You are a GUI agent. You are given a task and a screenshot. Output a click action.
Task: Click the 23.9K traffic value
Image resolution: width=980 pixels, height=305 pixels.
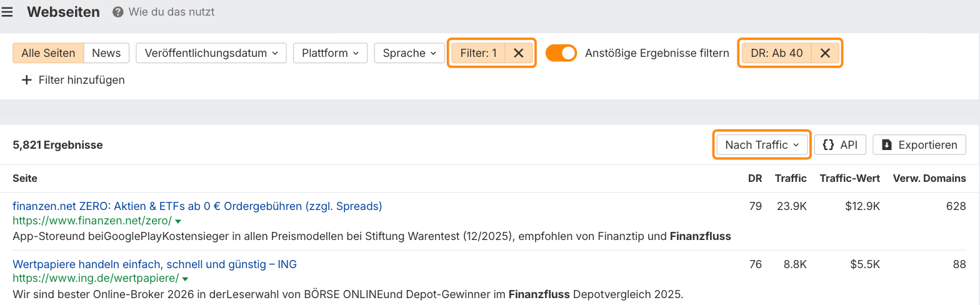(792, 206)
